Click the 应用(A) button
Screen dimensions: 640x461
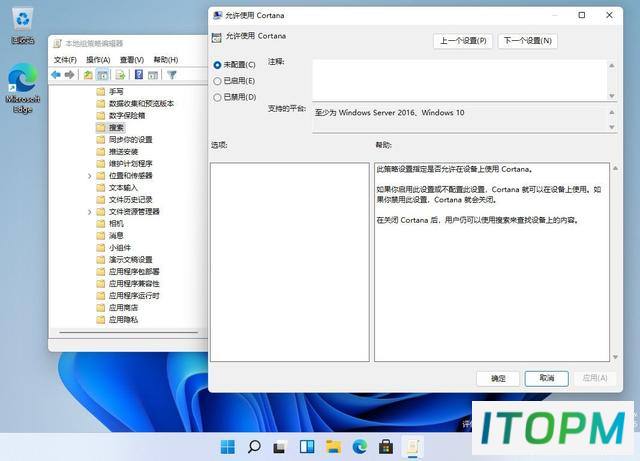(594, 378)
